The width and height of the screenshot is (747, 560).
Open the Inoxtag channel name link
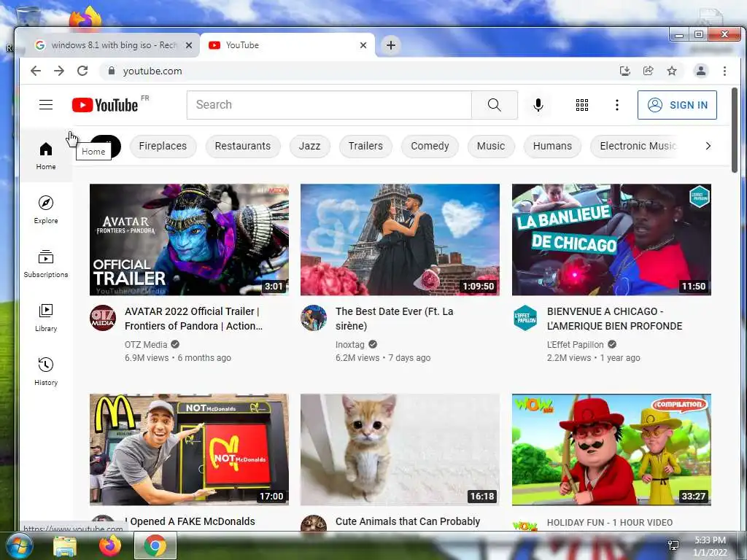point(349,345)
